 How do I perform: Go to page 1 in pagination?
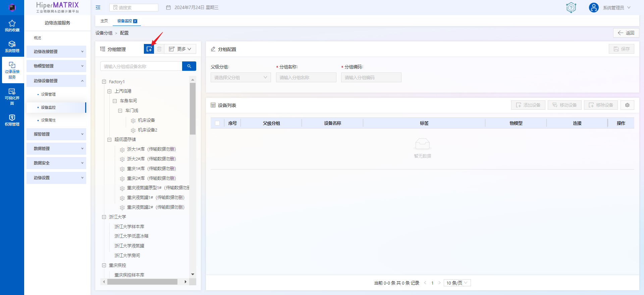coord(432,283)
